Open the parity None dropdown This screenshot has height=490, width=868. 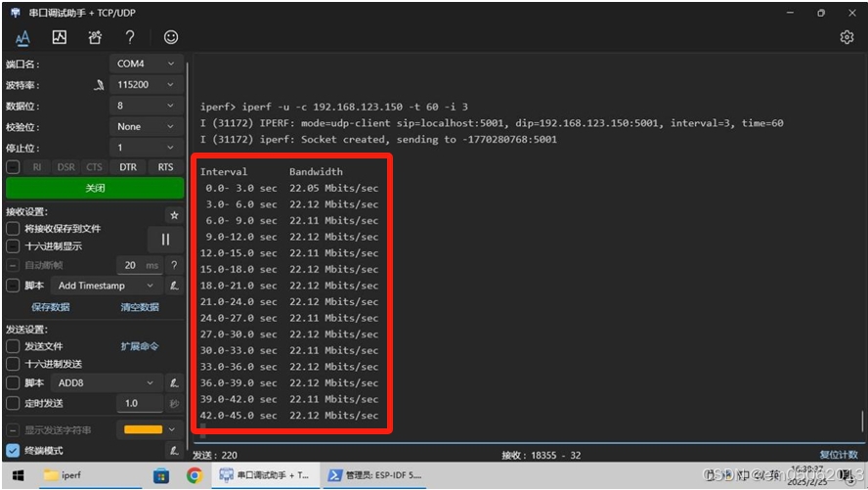(147, 127)
